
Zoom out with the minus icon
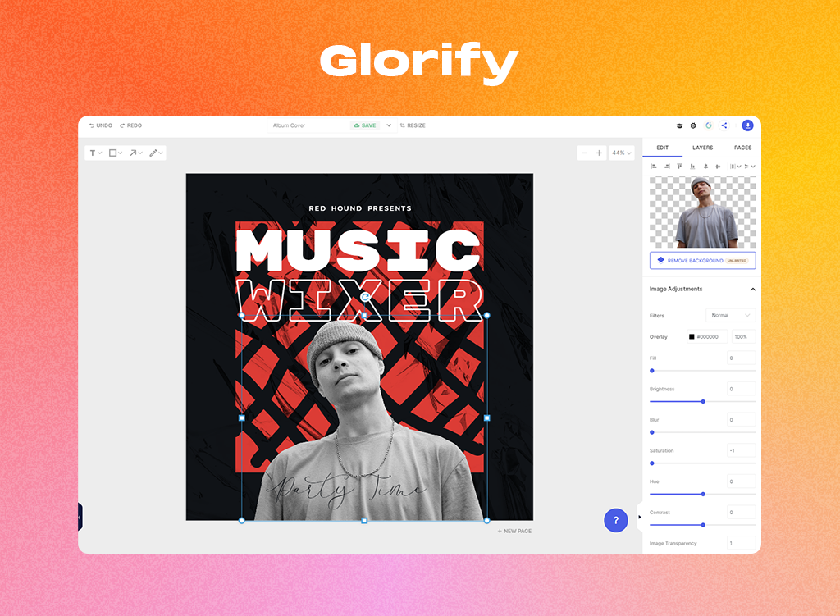[x=584, y=153]
